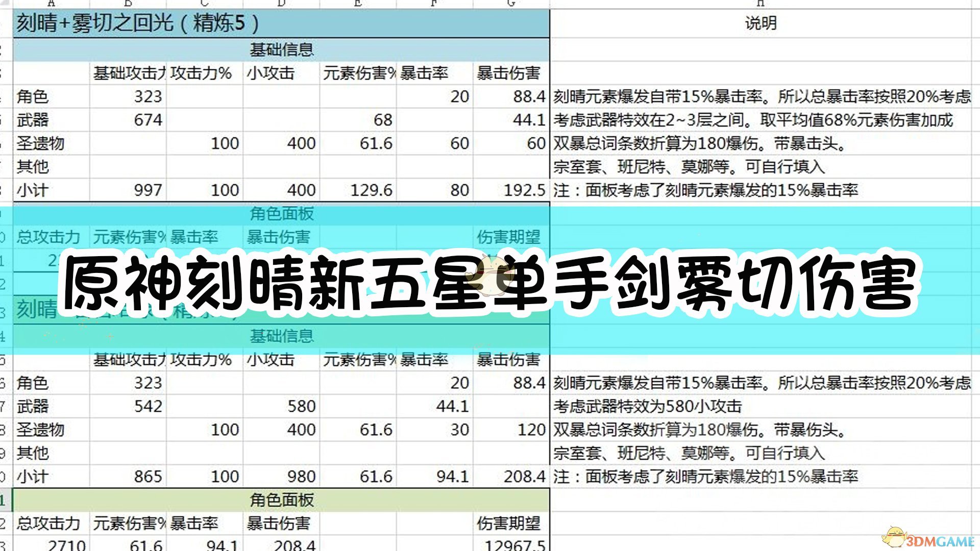980x551 pixels.
Task: Click the note about 宗室套、班尼特 in upper table
Action: [689, 167]
